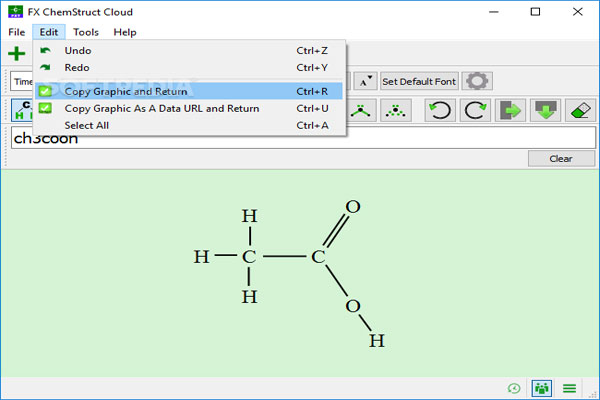Click the green plus add icon
The width and height of the screenshot is (600, 400).
[x=17, y=54]
